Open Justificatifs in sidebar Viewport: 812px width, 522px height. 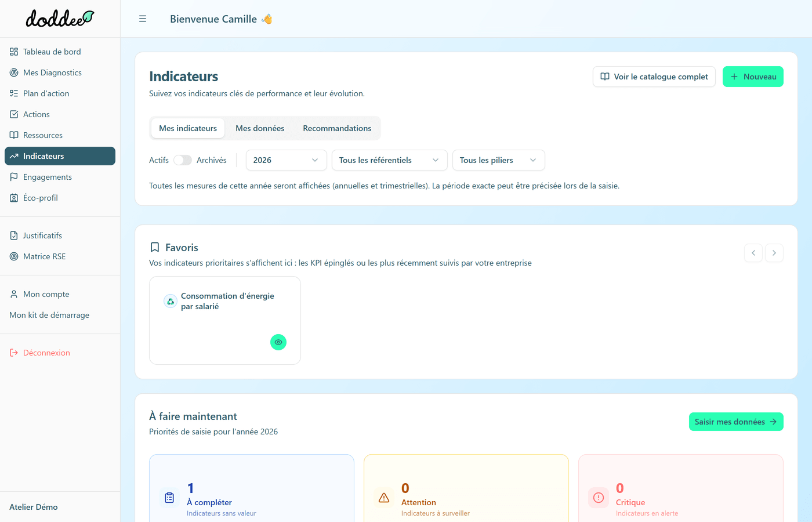[x=60, y=235]
